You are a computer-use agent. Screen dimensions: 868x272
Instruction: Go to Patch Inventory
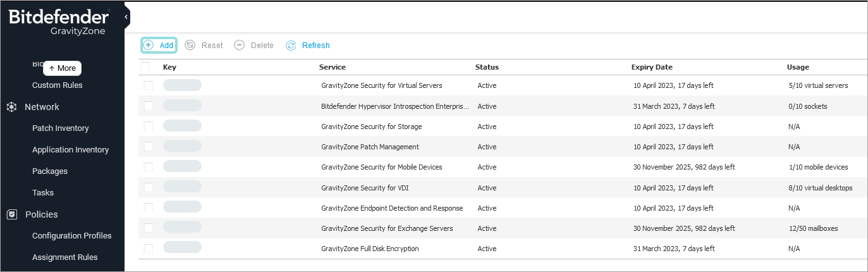point(61,128)
